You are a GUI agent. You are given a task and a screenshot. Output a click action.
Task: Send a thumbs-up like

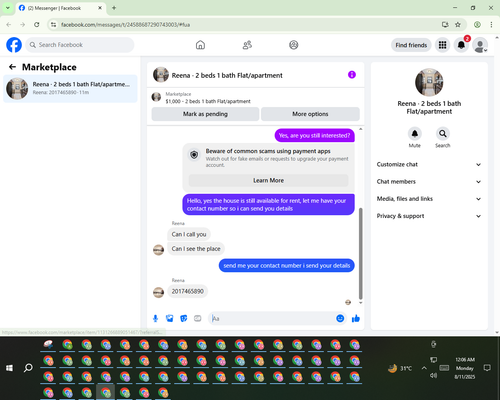356,318
